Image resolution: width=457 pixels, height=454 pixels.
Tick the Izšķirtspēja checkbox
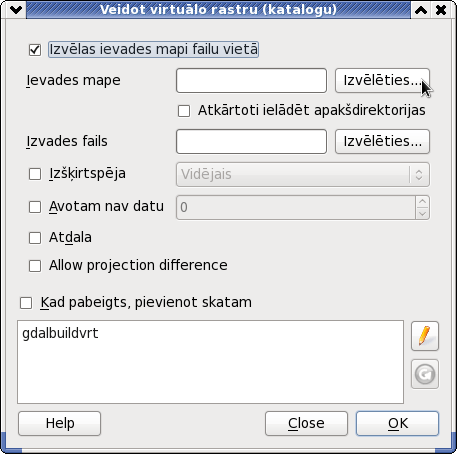pyautogui.click(x=35, y=174)
